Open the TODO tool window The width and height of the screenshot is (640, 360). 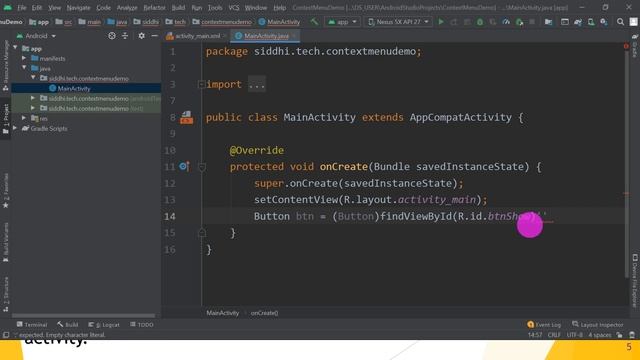coord(142,325)
